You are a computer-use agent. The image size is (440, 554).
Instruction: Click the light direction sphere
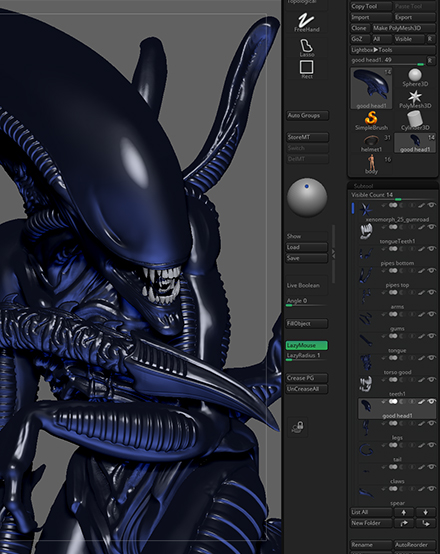pos(307,197)
